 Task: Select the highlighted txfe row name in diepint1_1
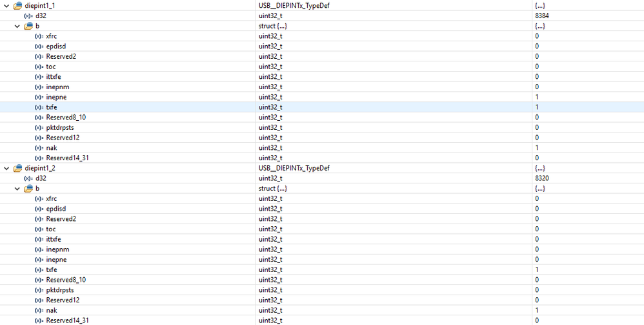tap(52, 107)
